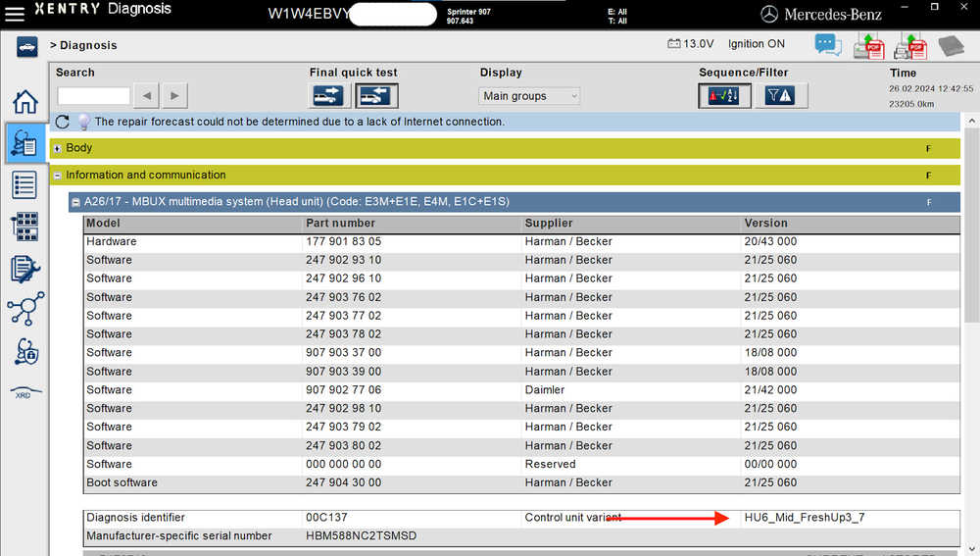
Task: Click the scrollbar up arrow
Action: pyautogui.click(x=972, y=120)
